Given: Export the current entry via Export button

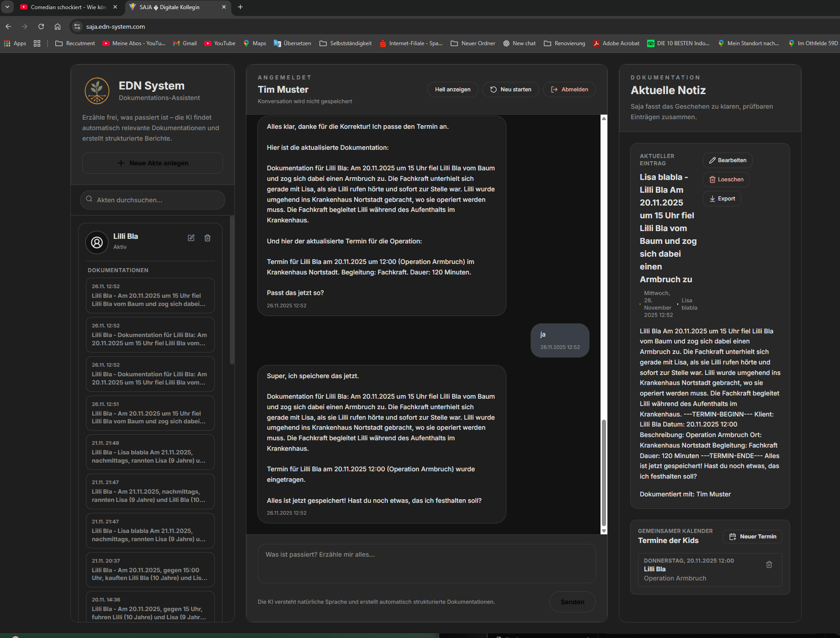Looking at the screenshot, I should click(x=722, y=198).
